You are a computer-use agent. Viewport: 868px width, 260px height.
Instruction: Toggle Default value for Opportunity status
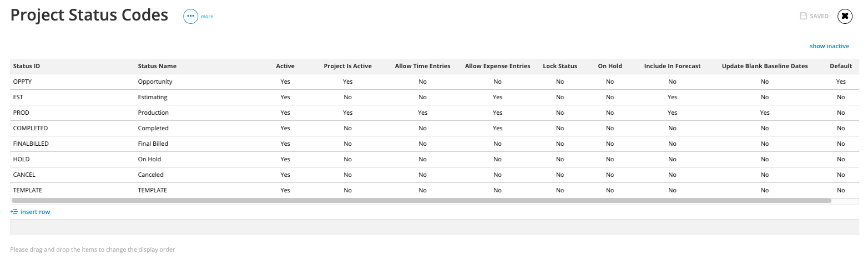tap(841, 81)
